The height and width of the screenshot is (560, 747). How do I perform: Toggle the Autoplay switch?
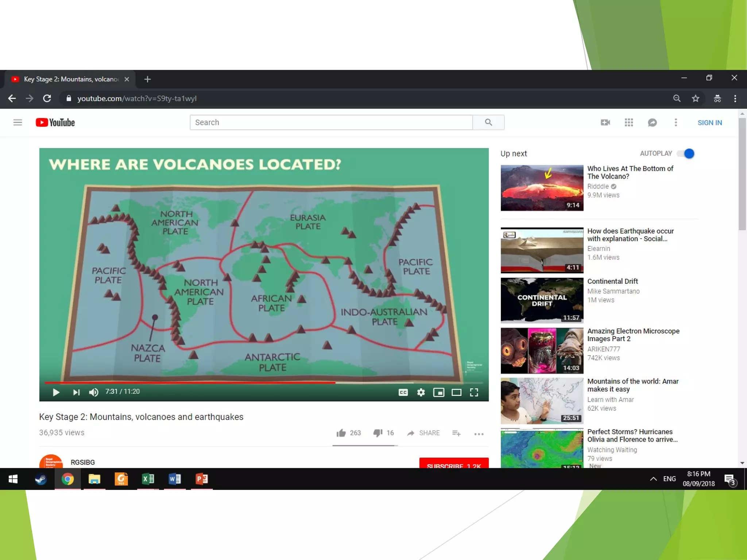[x=686, y=153]
